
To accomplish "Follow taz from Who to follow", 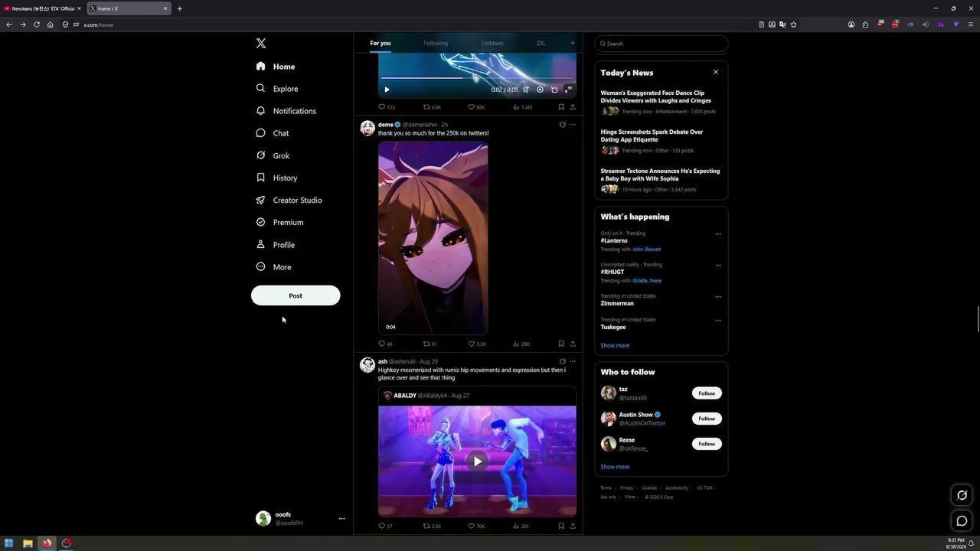I will click(707, 393).
